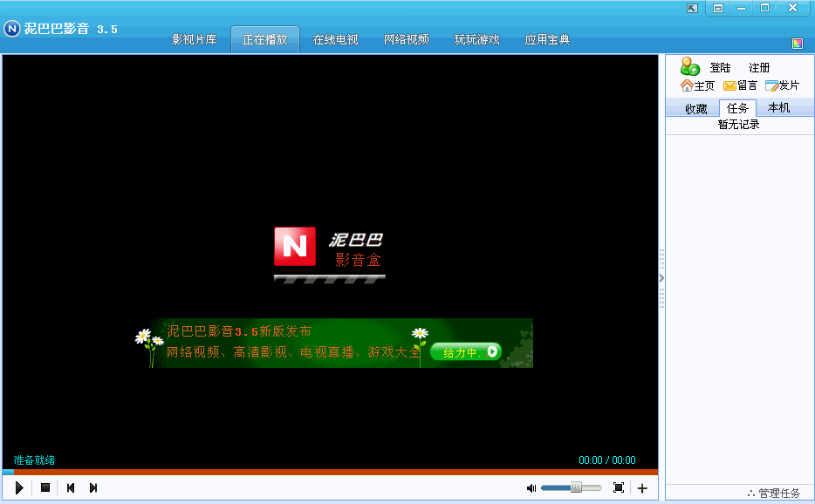Skip to previous track

[x=71, y=488]
